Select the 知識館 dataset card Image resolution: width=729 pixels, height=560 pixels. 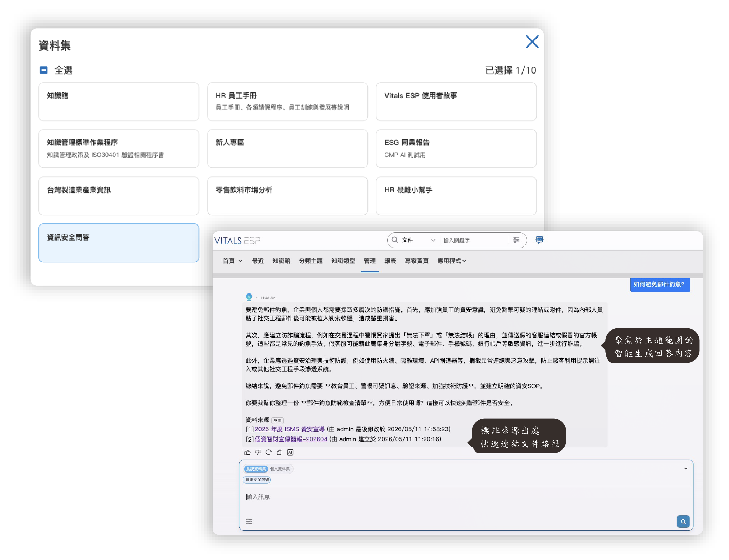pyautogui.click(x=119, y=102)
